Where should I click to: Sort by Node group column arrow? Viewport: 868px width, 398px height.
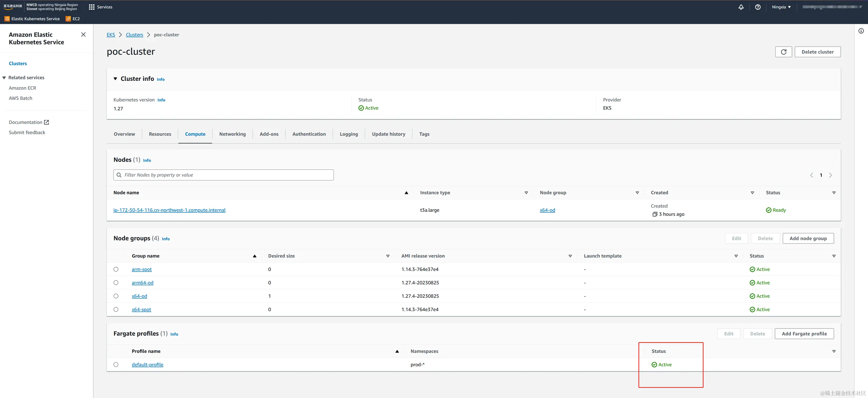[x=637, y=193]
